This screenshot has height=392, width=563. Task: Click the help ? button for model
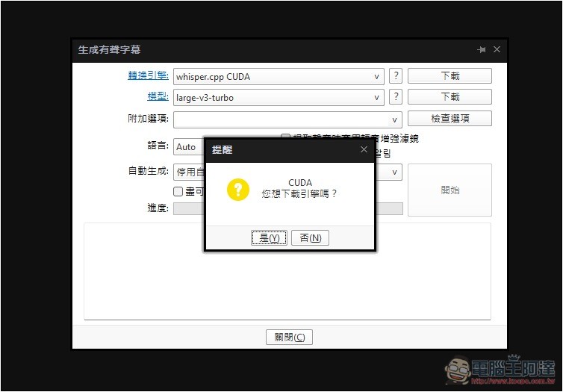(396, 96)
